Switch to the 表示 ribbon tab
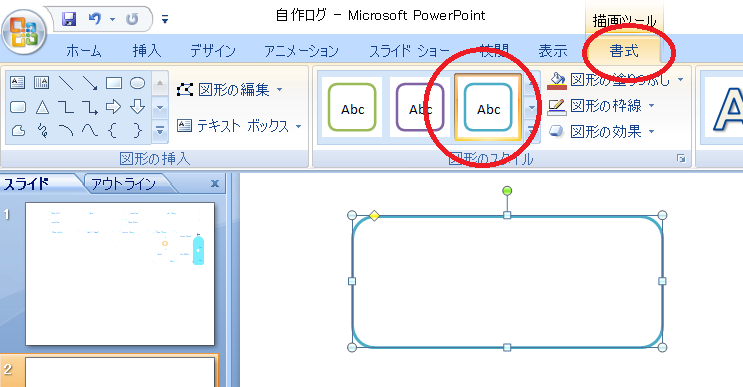The image size is (743, 387). pyautogui.click(x=553, y=50)
